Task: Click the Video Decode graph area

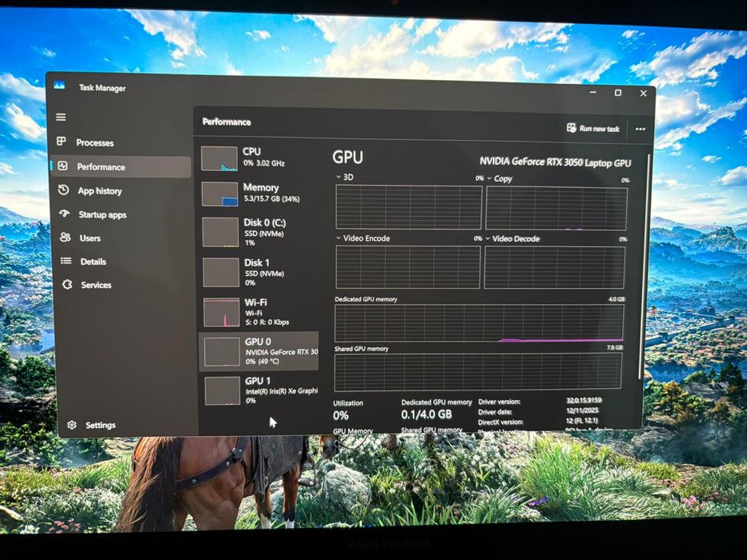Action: pyautogui.click(x=554, y=268)
